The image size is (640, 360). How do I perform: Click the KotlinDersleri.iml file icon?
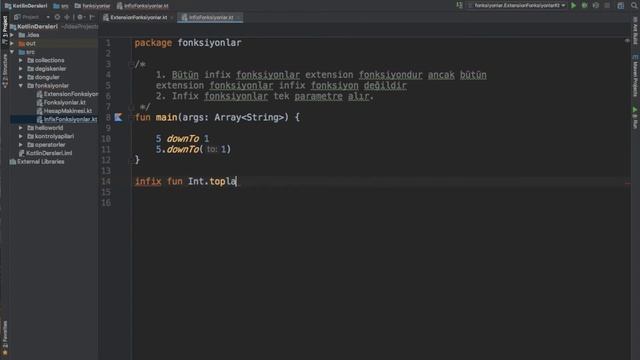pos(22,153)
